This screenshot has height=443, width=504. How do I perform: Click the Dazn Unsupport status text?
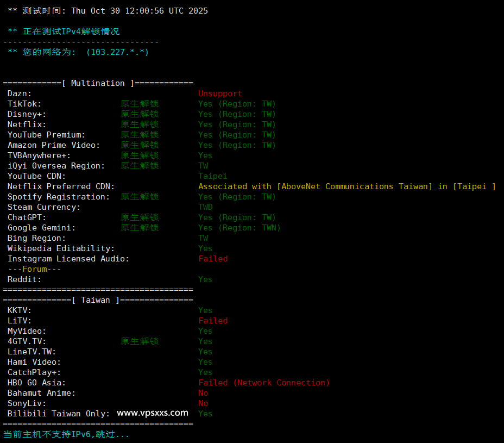220,93
